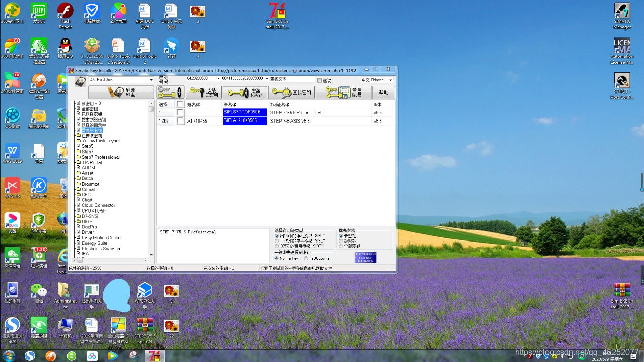The width and height of the screenshot is (644, 362).
Task: Click the install short key button
Action: (204, 93)
